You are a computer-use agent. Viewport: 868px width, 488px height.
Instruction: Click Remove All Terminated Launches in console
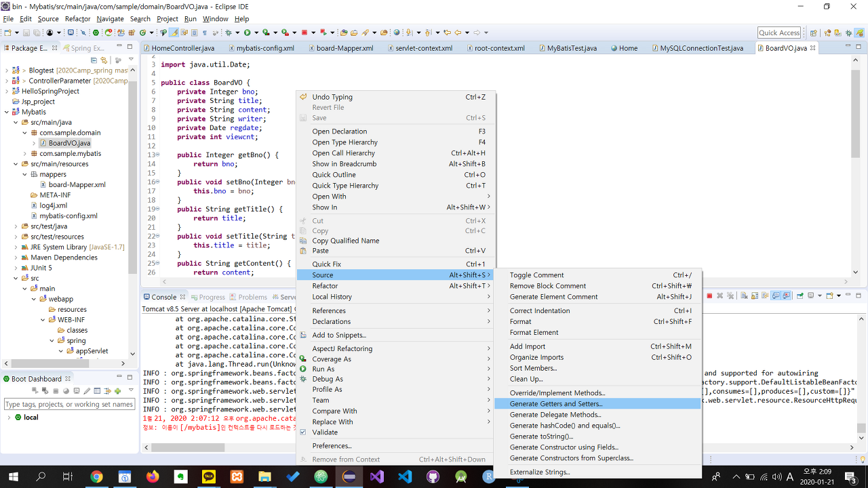pos(730,296)
